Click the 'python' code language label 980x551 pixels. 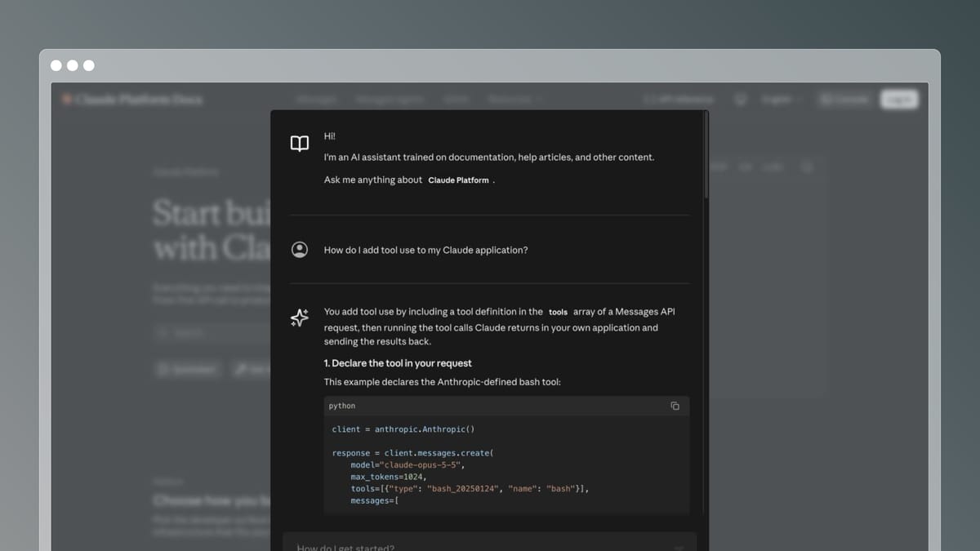click(342, 406)
